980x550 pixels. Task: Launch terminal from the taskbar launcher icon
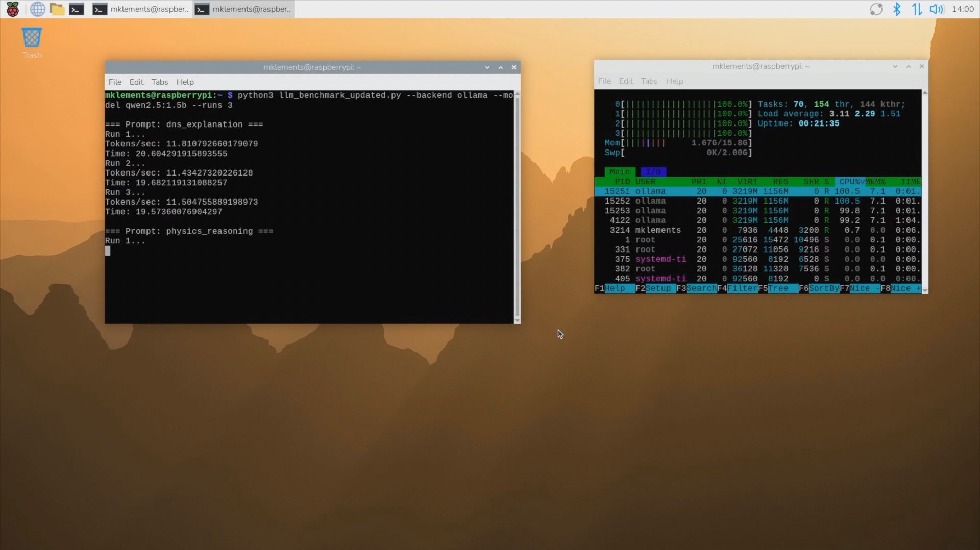(77, 9)
